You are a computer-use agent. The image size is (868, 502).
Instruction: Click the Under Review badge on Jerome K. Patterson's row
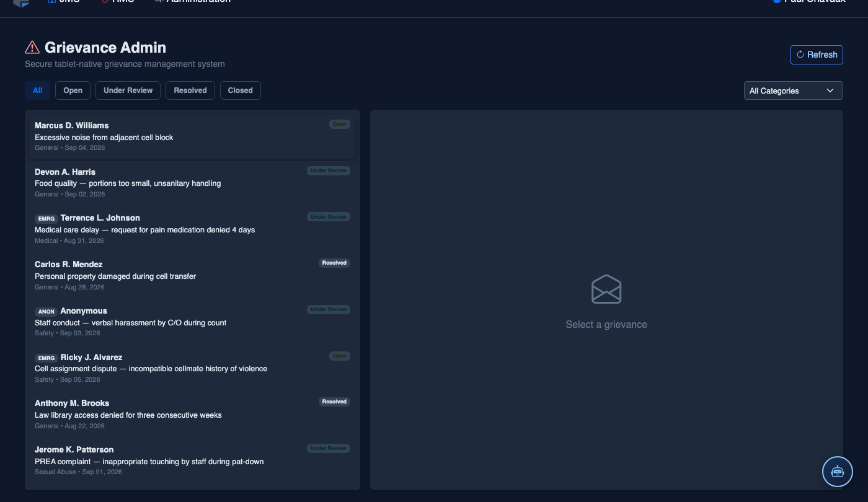(x=329, y=448)
